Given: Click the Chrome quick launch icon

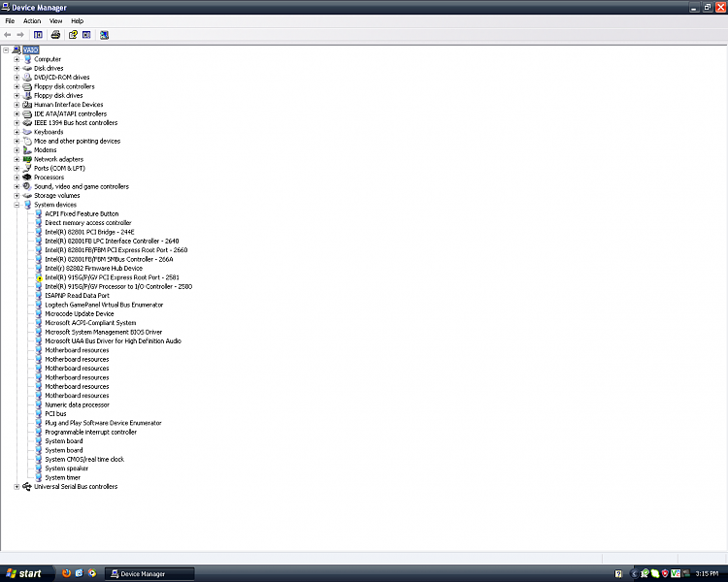Looking at the screenshot, I should [92, 573].
